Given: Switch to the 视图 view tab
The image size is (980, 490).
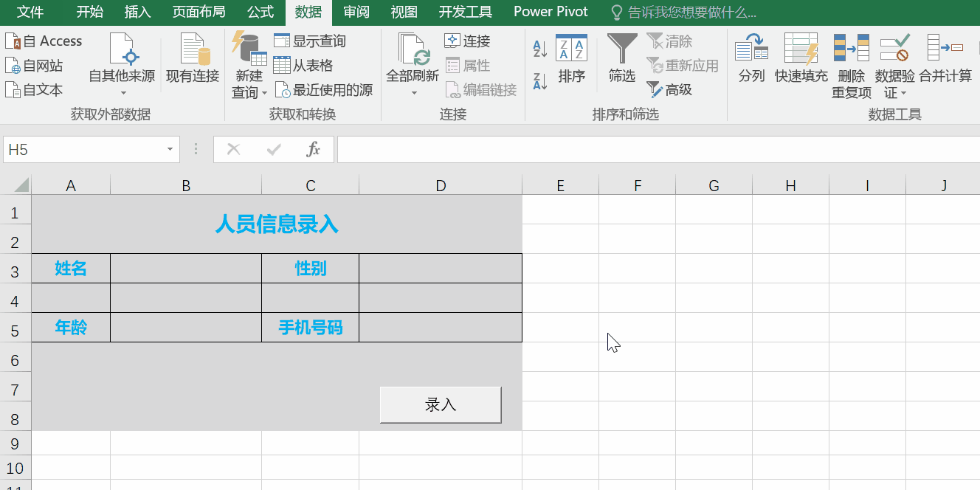Looking at the screenshot, I should [x=404, y=12].
